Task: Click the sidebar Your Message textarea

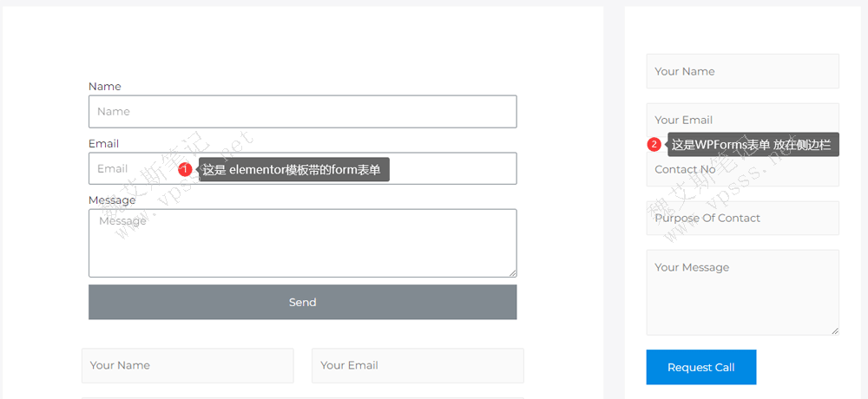Action: point(742,292)
